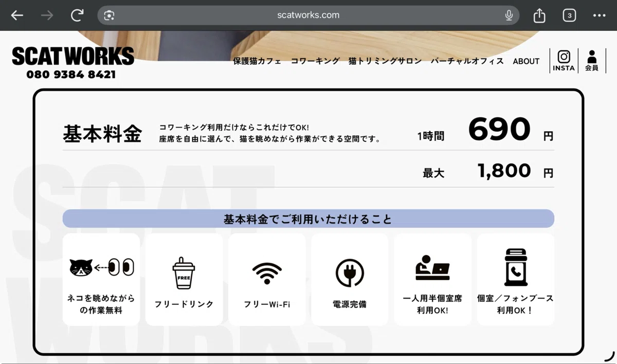Click the power plug icon

350,272
